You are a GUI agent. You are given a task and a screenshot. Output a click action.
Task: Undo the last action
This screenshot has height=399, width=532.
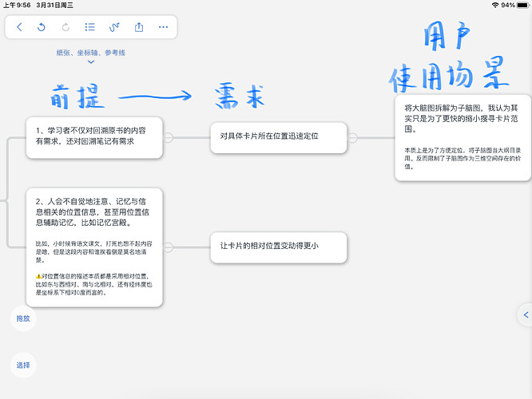click(x=42, y=27)
